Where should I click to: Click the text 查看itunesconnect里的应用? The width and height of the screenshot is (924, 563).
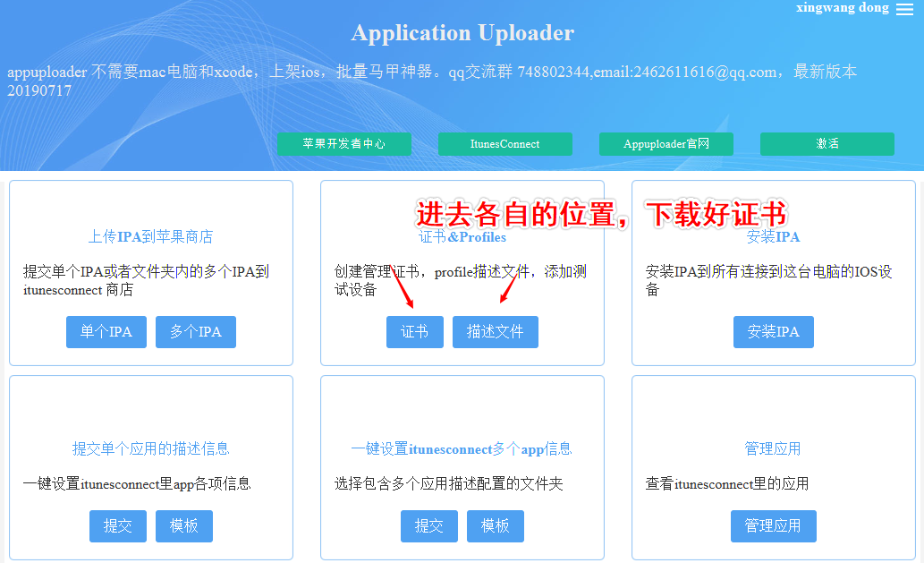(x=727, y=484)
